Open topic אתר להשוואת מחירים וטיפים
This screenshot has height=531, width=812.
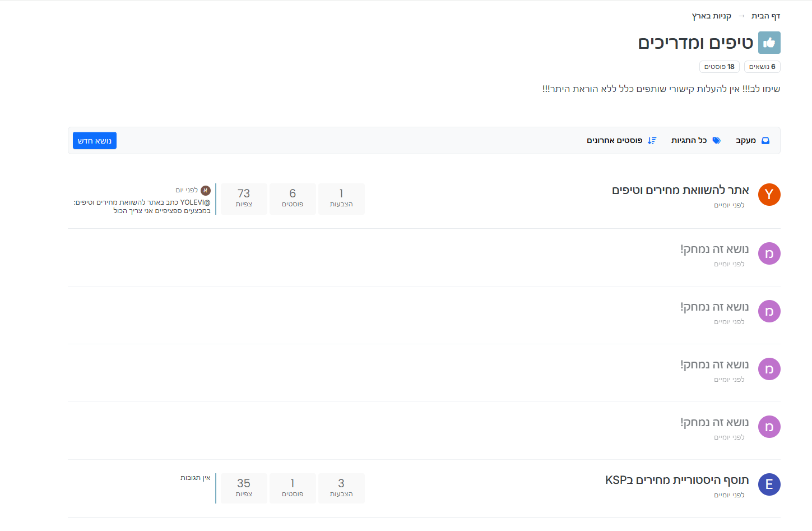tap(680, 190)
